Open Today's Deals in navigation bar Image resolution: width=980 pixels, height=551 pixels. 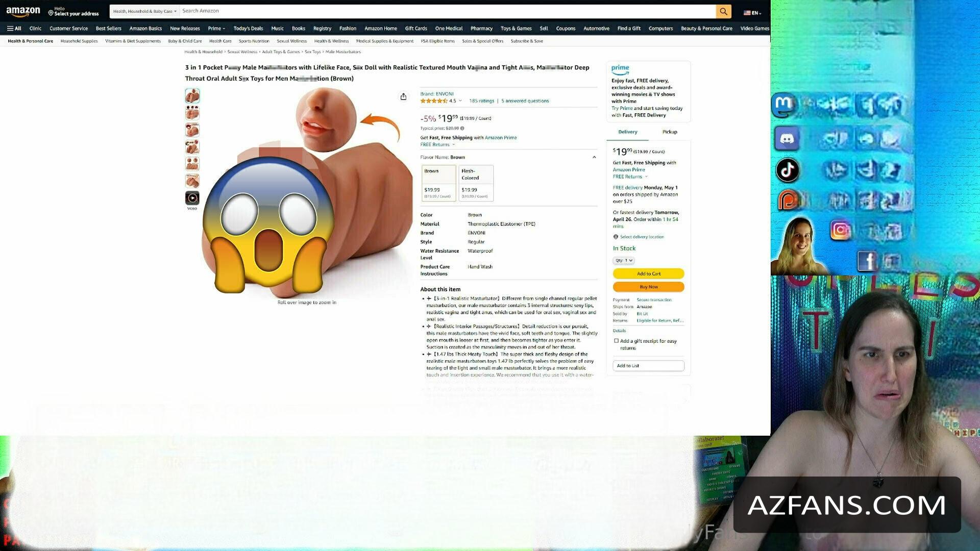(x=248, y=29)
